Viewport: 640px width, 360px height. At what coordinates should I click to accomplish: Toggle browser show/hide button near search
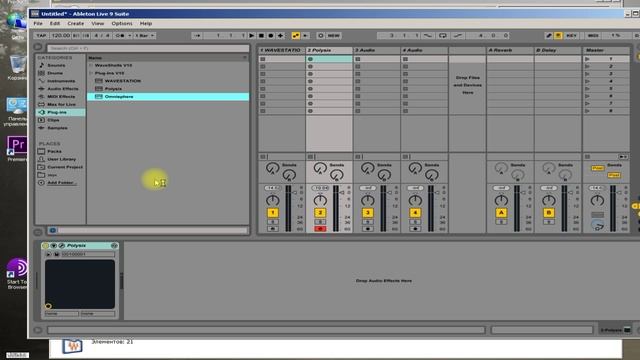[x=38, y=48]
